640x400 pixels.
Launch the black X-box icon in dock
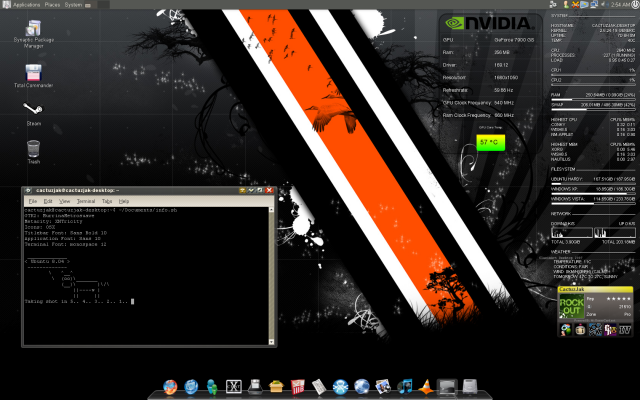pyautogui.click(x=233, y=387)
